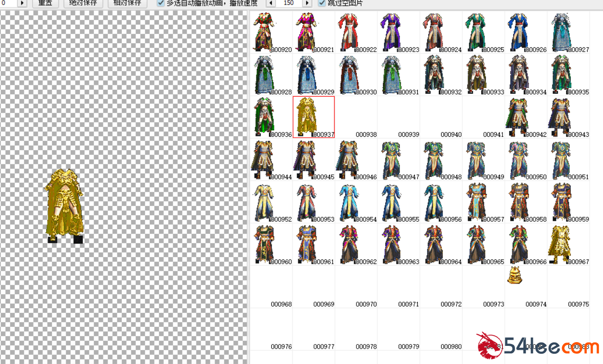Image resolution: width=603 pixels, height=364 pixels.
Task: Select thumbnail 000943 dark blue caped armor
Action: point(568,117)
